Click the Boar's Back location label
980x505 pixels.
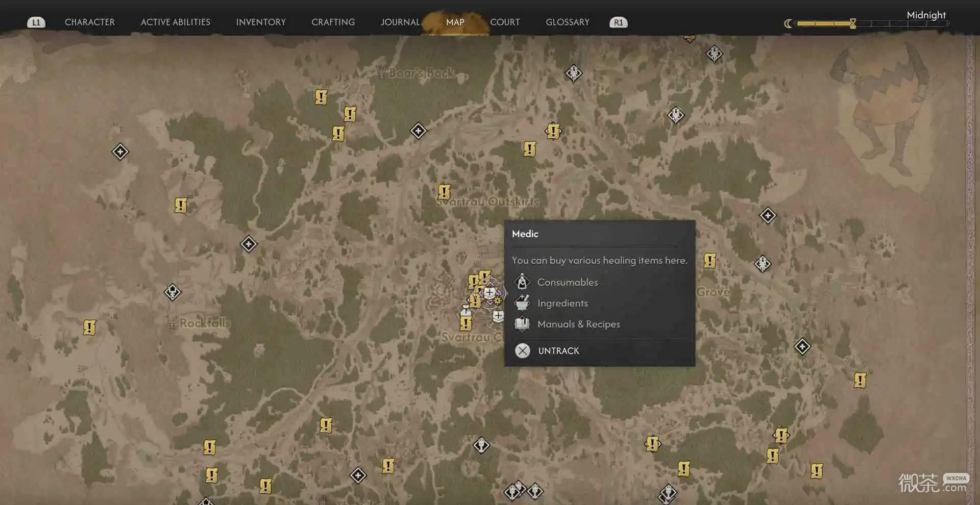[421, 73]
